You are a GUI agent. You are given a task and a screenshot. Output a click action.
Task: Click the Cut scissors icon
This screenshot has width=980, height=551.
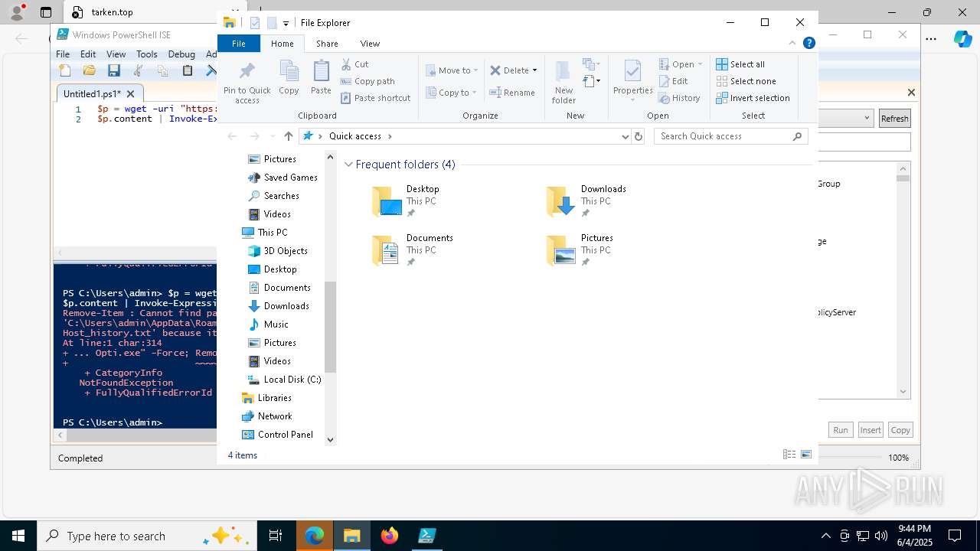[346, 64]
